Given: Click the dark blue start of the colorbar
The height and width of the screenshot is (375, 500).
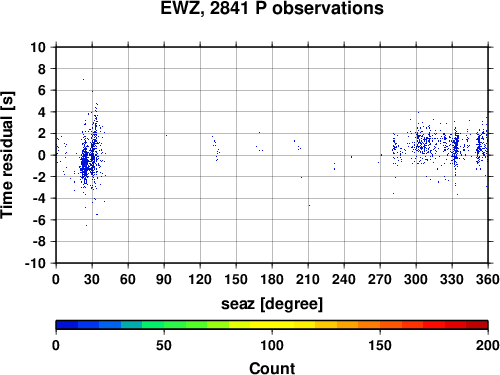Looking at the screenshot, I should tap(67, 325).
